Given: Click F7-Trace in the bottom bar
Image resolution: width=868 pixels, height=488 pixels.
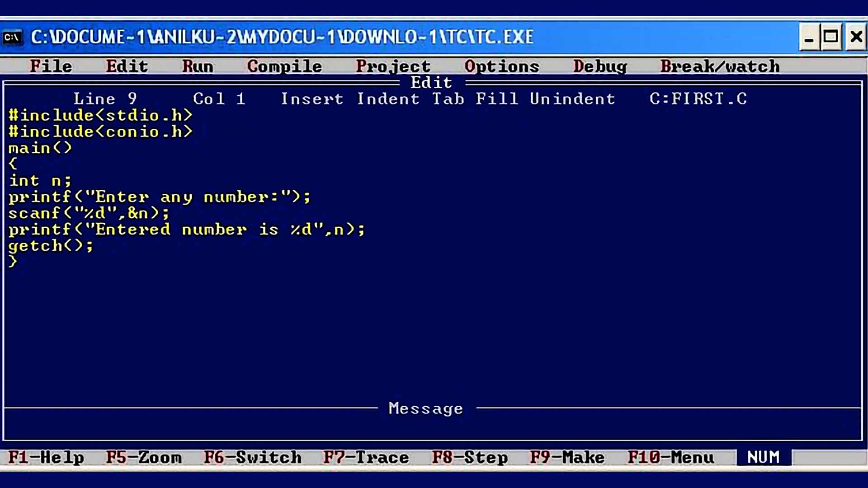Looking at the screenshot, I should (366, 457).
